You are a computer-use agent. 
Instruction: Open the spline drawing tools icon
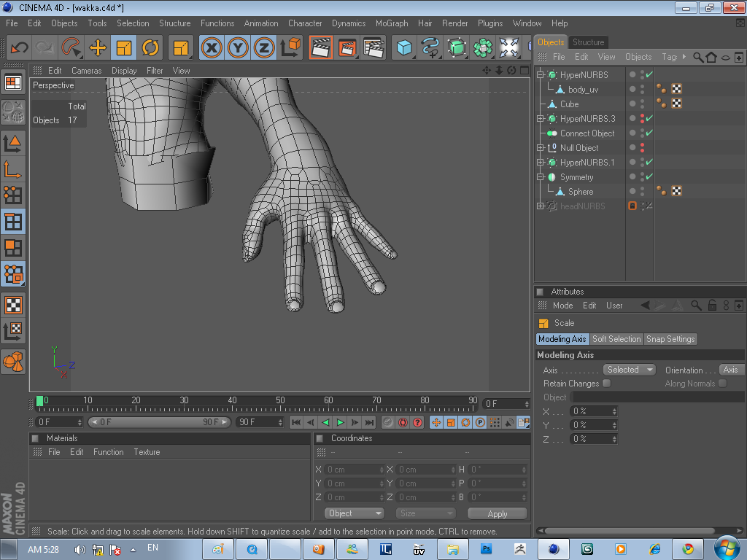(430, 47)
